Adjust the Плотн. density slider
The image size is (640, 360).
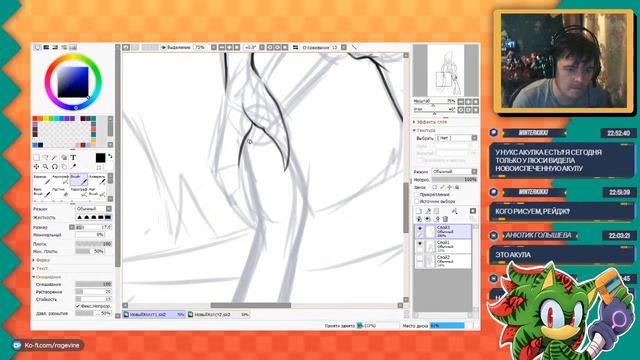coord(93,244)
